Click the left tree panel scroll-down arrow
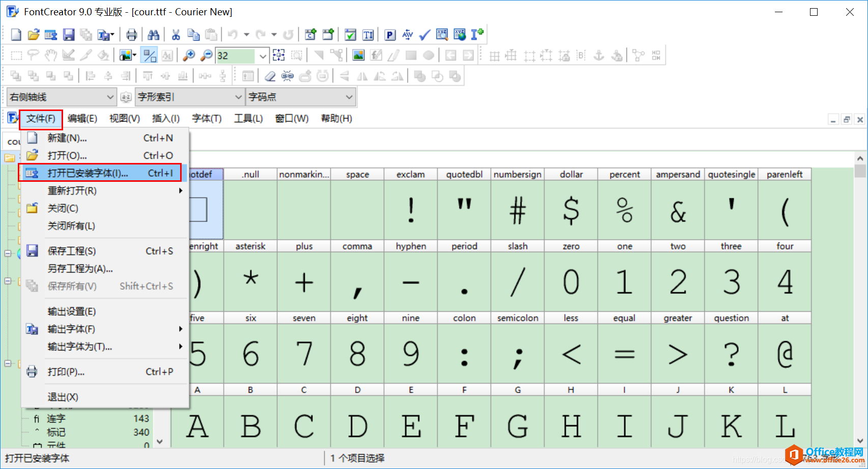This screenshot has width=868, height=469. coord(160,442)
